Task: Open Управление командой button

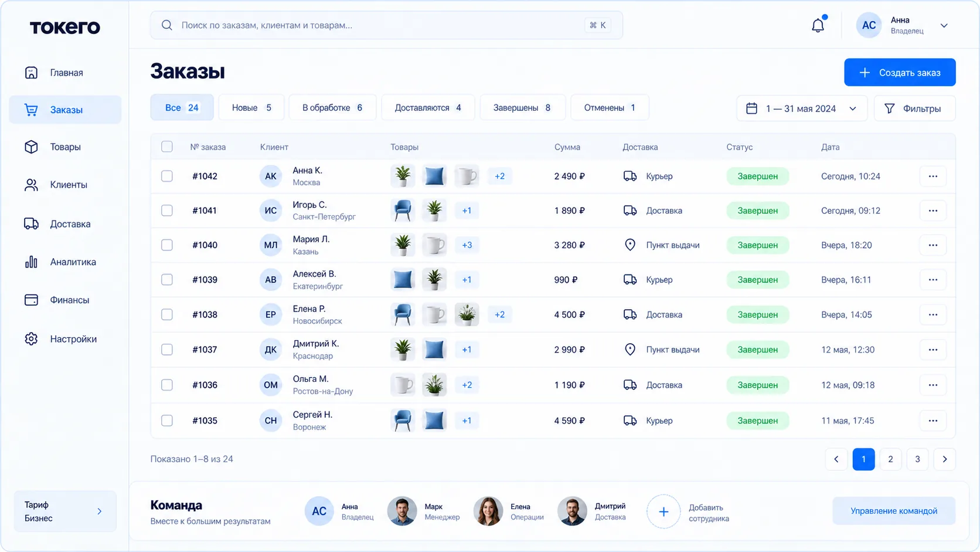Action: [x=894, y=511]
